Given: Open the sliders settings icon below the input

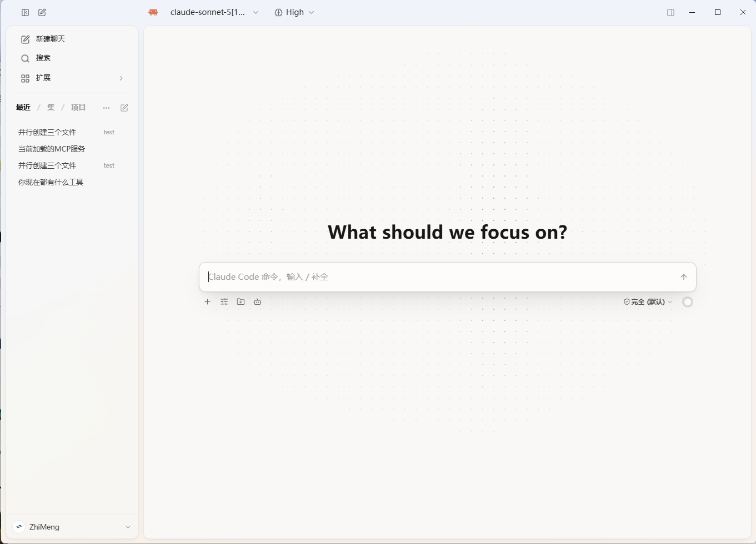Looking at the screenshot, I should tap(224, 302).
